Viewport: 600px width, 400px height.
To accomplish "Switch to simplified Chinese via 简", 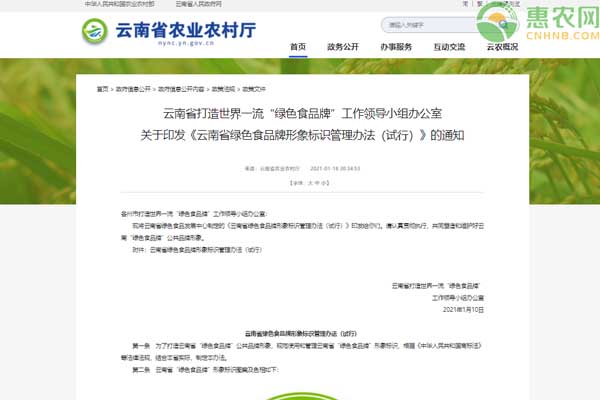I will (465, 4).
